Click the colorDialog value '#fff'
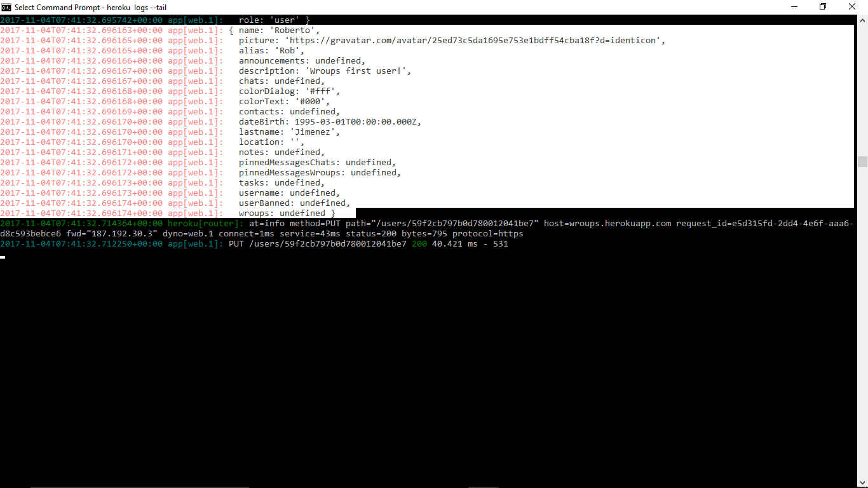This screenshot has width=868, height=488. coord(320,91)
